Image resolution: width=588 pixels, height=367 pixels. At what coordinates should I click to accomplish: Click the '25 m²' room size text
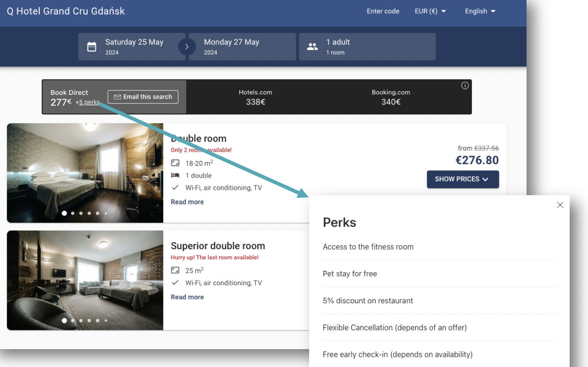click(x=194, y=270)
